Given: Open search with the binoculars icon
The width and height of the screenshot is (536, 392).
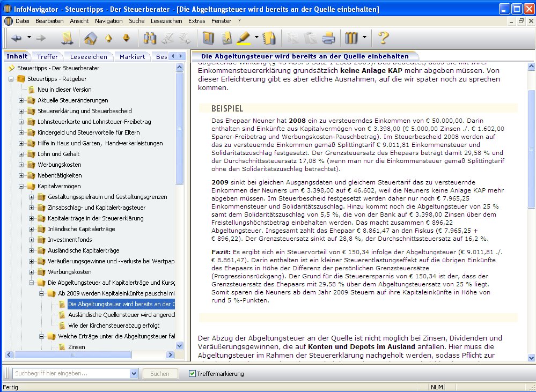Looking at the screenshot, I should tap(150, 38).
